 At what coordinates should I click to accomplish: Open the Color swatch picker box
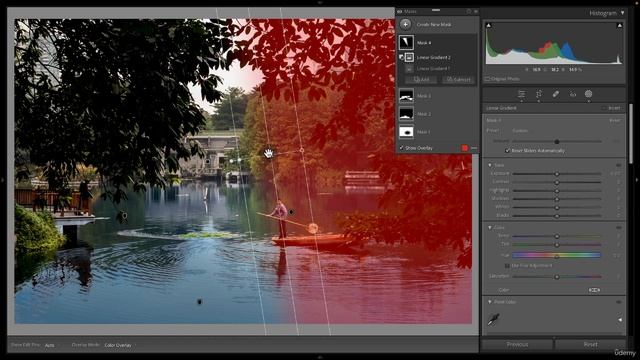coord(594,290)
